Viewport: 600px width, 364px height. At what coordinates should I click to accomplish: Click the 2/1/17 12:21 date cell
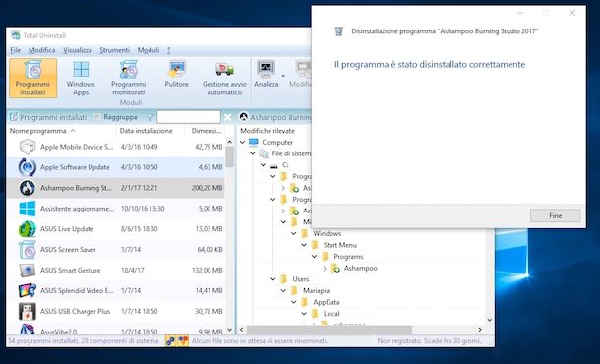click(139, 188)
